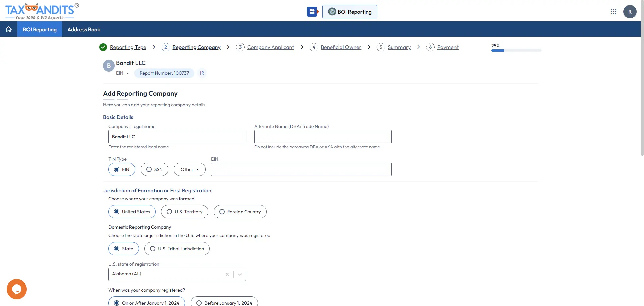Open the Other TIN type dropdown
This screenshot has width=644, height=306.
pos(190,169)
